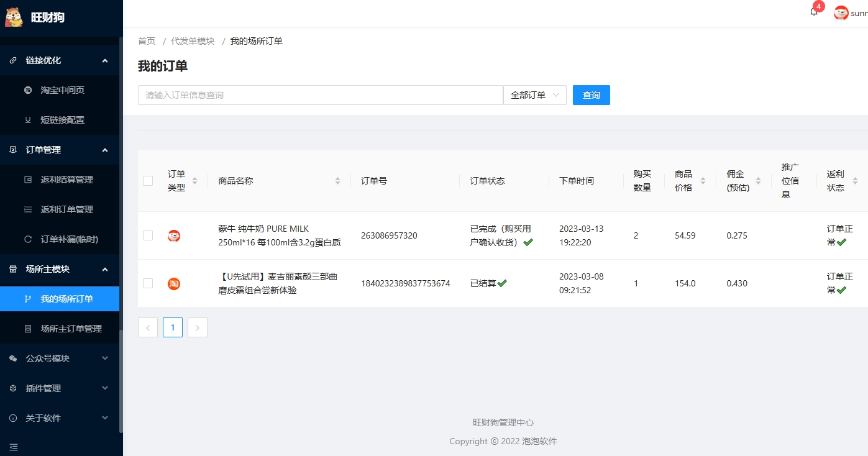Click the 旺财狗 logo icon
The width and height of the screenshot is (868, 456).
14,17
